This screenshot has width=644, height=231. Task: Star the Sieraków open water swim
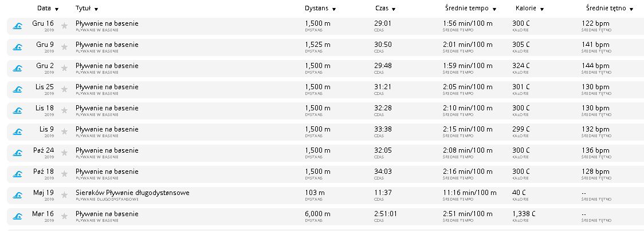coord(64,196)
